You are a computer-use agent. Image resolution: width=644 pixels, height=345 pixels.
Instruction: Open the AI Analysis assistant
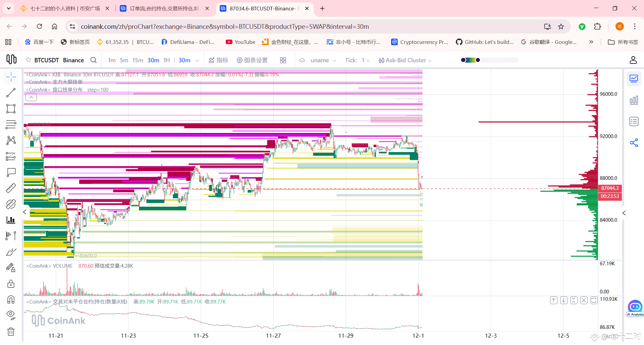point(635,308)
